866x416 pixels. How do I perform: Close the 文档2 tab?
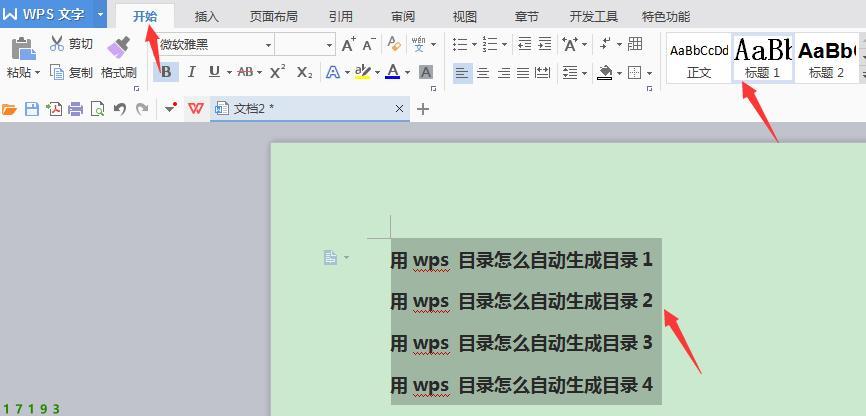[399, 109]
